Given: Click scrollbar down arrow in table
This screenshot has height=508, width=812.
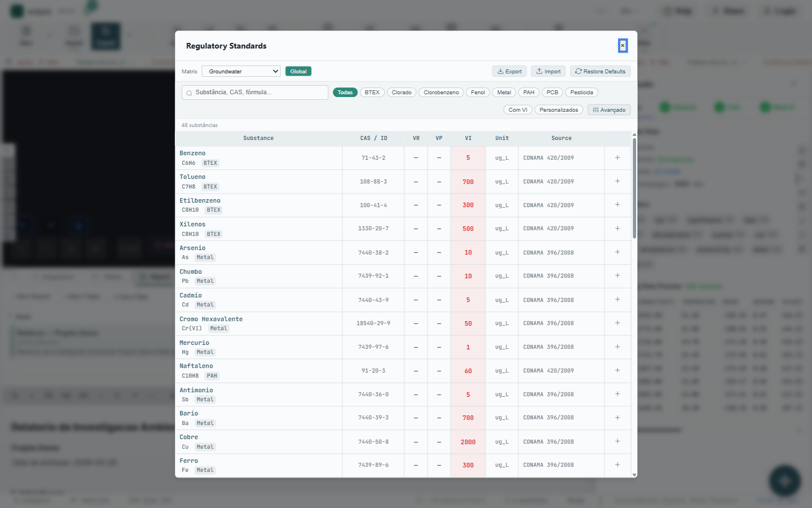Looking at the screenshot, I should (x=634, y=475).
